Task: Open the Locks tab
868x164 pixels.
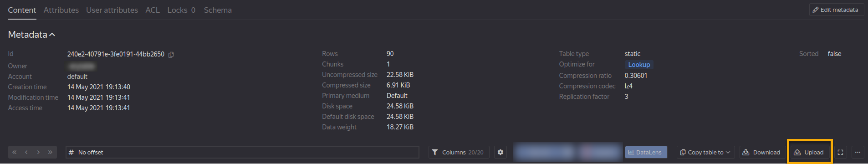Action: [181, 10]
